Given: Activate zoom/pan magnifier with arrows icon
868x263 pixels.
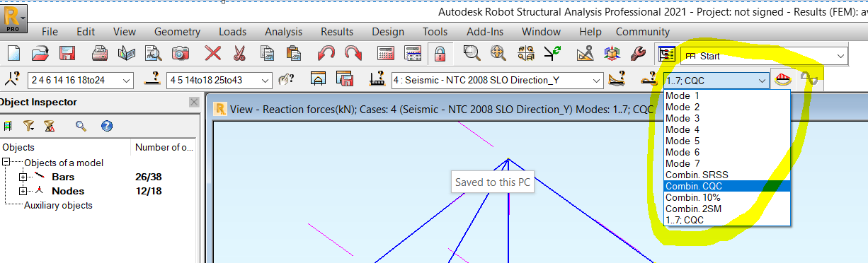Looking at the screenshot, I should coord(498,54).
